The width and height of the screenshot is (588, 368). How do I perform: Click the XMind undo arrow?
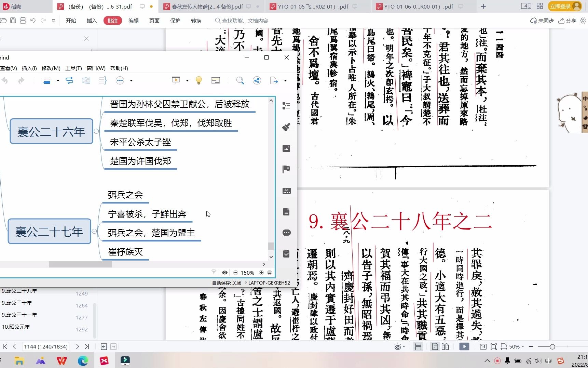pyautogui.click(x=5, y=81)
